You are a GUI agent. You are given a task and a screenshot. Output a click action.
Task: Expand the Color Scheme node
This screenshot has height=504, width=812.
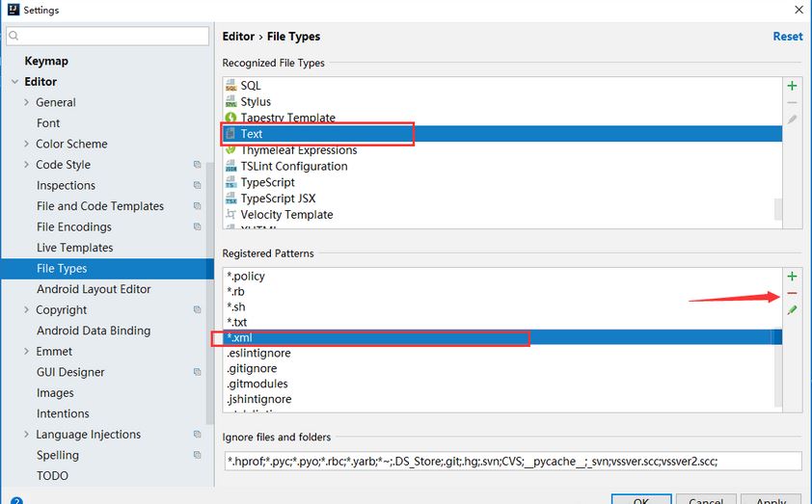[26, 144]
